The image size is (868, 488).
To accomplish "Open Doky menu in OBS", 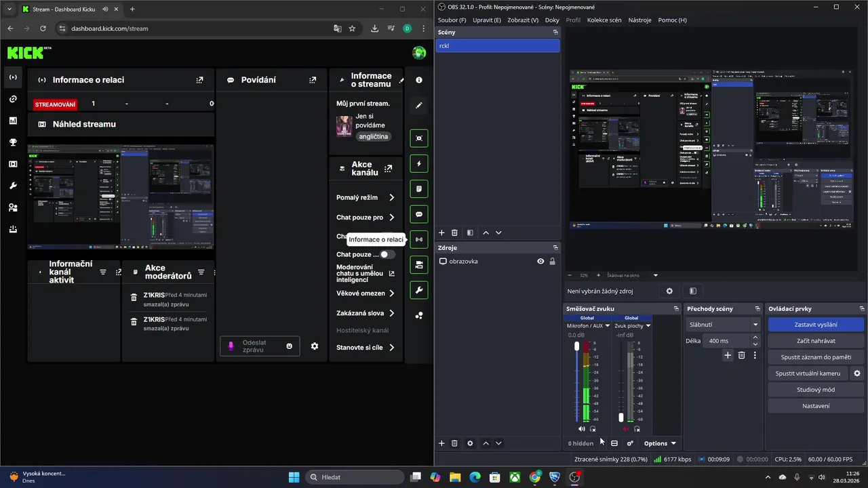I will [552, 20].
